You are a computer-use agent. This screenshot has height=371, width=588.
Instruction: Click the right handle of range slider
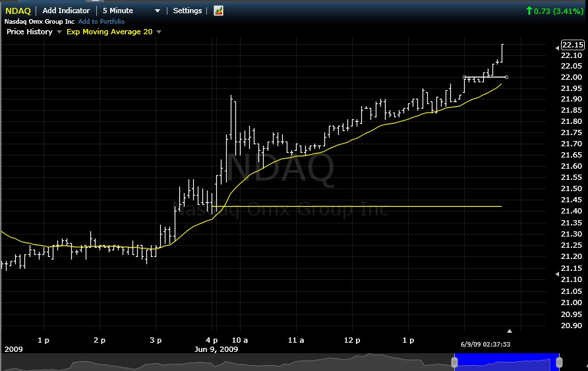559,362
